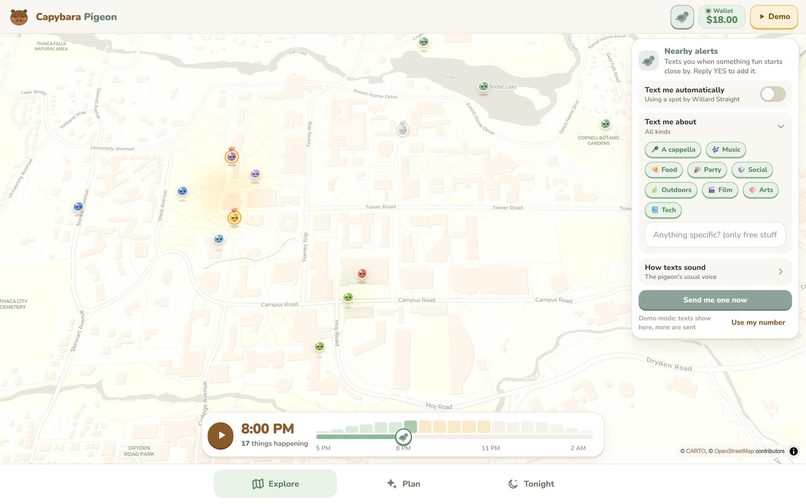
Task: Click the '17 things happening' text
Action: [x=274, y=443]
